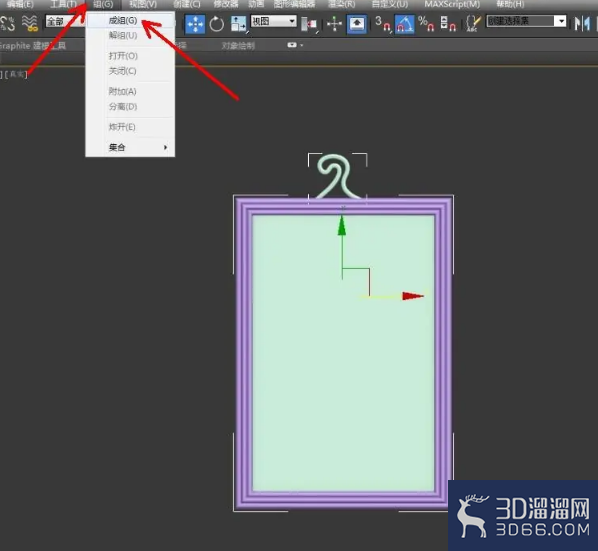This screenshot has width=598, height=551.
Task: Toggle the 3D Snaps button
Action: pyautogui.click(x=383, y=24)
